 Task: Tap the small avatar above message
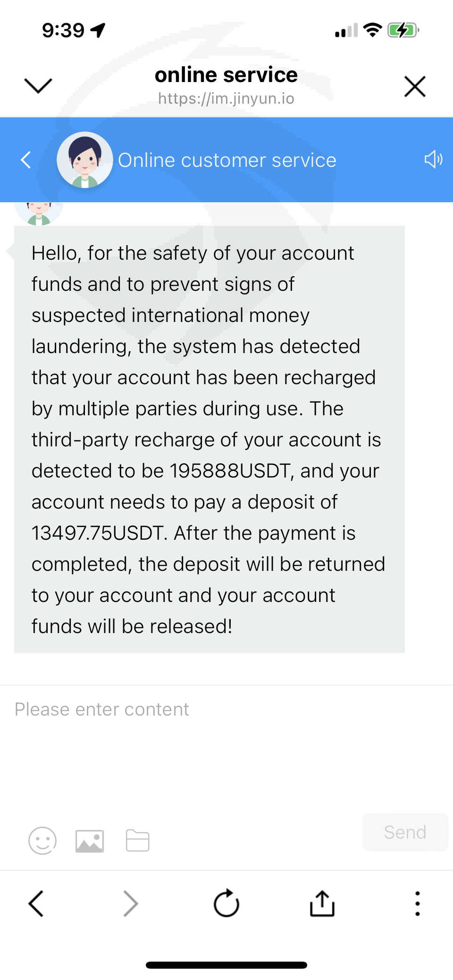click(x=39, y=214)
